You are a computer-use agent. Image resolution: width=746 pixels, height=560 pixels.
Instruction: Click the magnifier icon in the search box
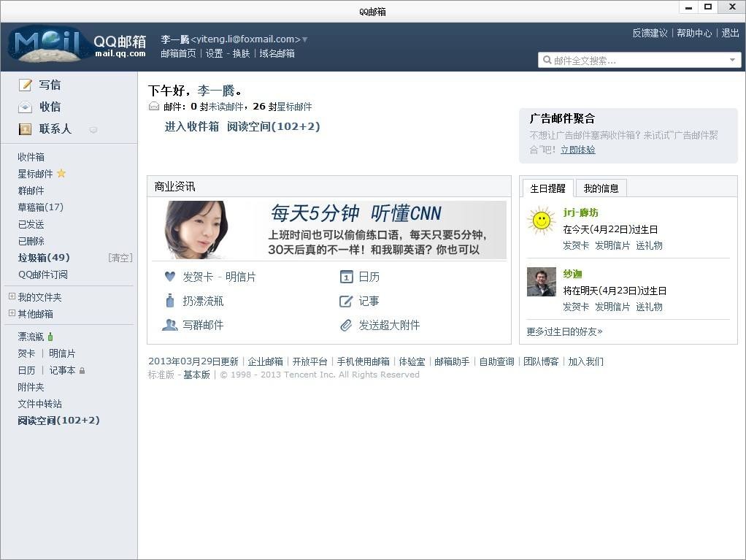click(x=546, y=59)
